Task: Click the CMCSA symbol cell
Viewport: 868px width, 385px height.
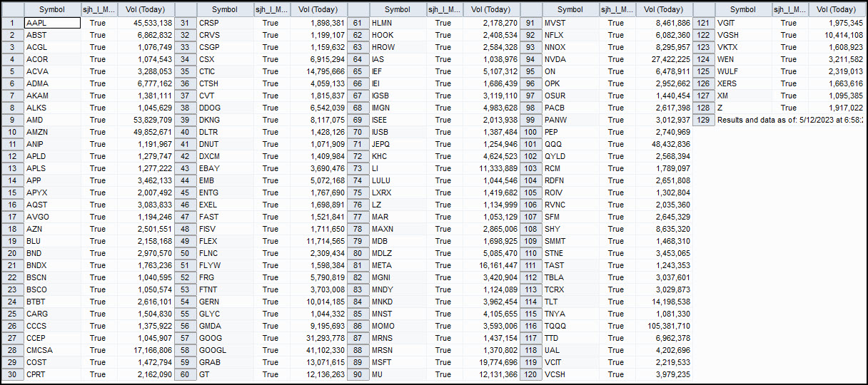Action: pyautogui.click(x=52, y=350)
